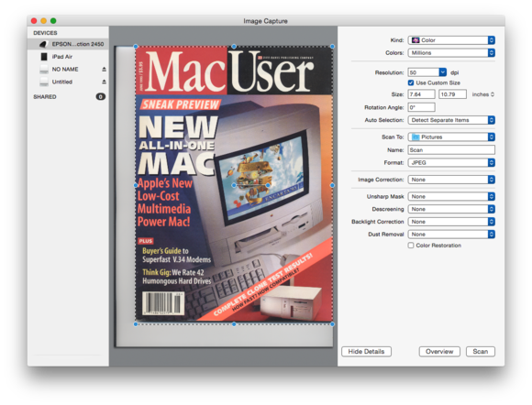Open the Auto Selection dropdown
Image resolution: width=532 pixels, height=405 pixels.
(451, 120)
